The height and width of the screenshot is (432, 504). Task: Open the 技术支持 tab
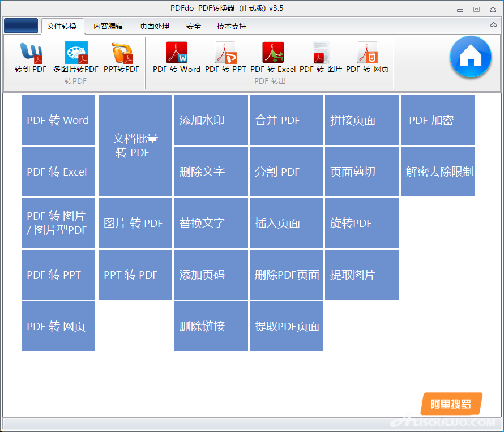coord(232,26)
